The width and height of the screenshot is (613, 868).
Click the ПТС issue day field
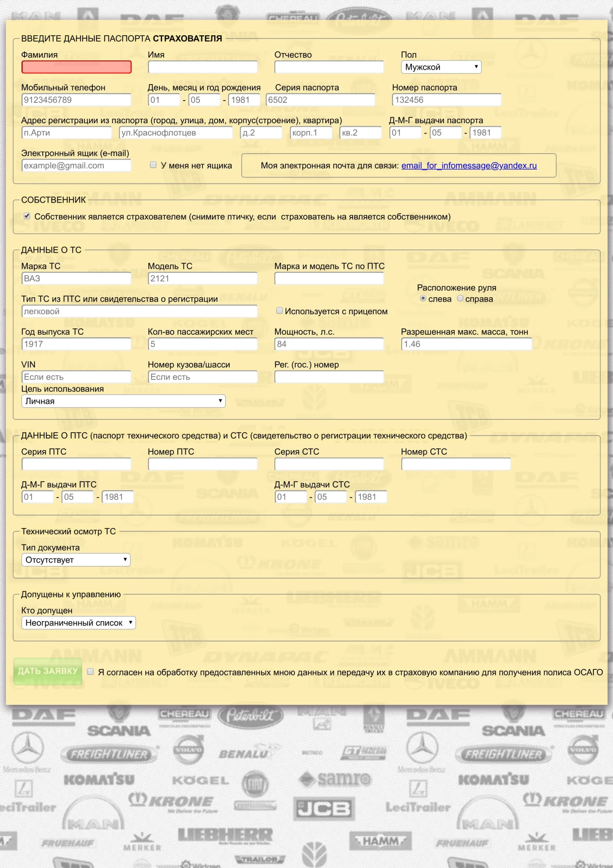(37, 497)
